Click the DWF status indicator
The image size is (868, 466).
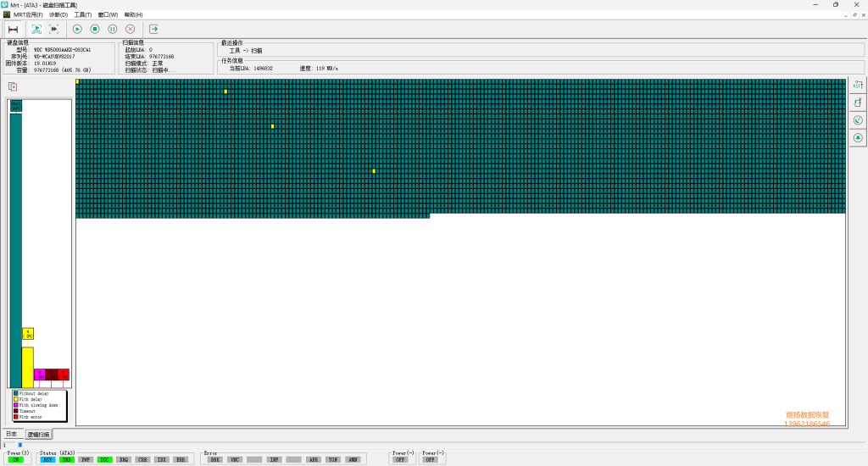click(x=86, y=460)
